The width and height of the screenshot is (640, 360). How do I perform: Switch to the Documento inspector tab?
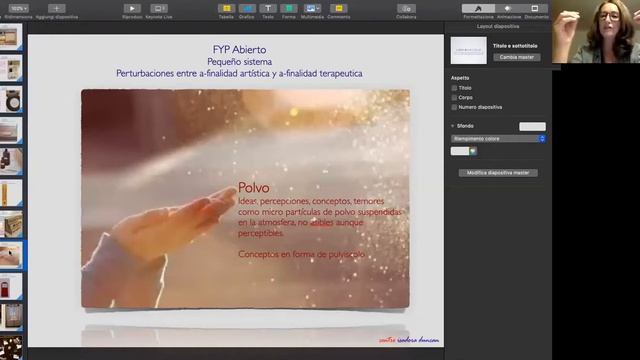coord(535,9)
